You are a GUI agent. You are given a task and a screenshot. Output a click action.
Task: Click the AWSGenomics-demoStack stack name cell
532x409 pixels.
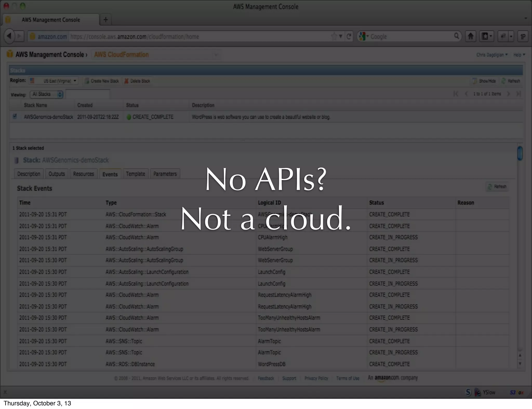[49, 117]
